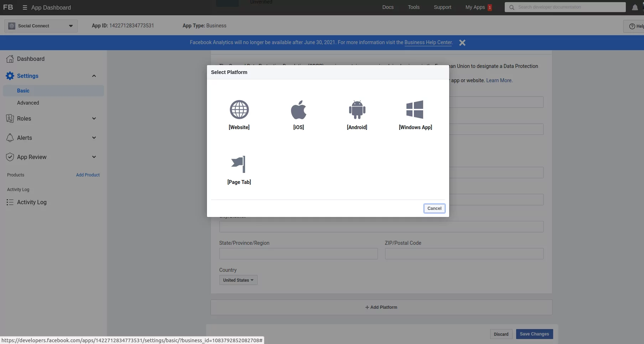Open My Apps in the top bar
This screenshot has width=644, height=344.
coord(475,7)
